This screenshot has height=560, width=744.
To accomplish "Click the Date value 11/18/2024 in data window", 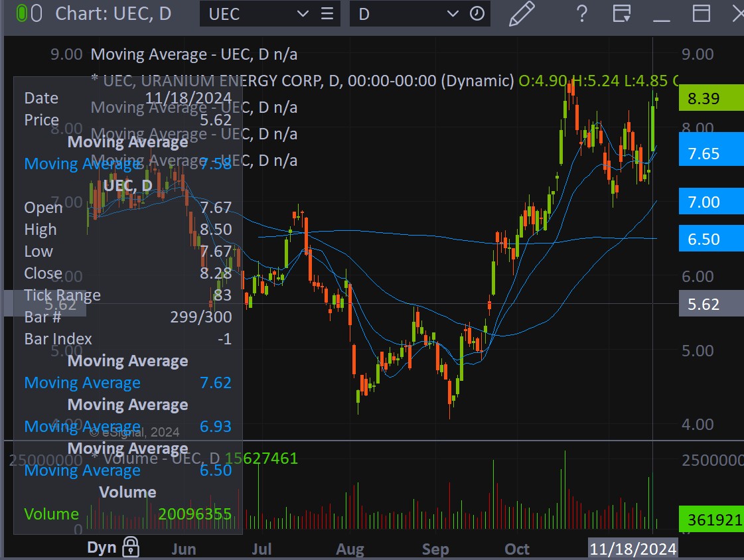I will [x=188, y=98].
